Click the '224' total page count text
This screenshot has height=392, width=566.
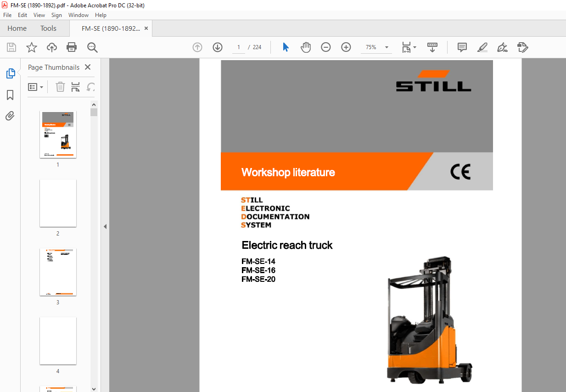pyautogui.click(x=257, y=47)
